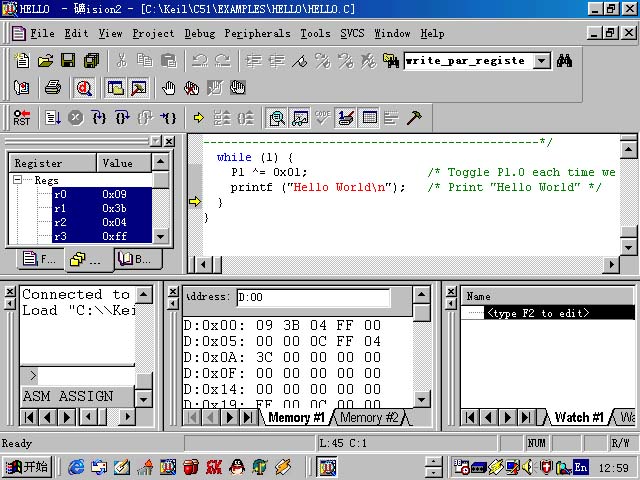Screen dimensions: 640x480
Task: Click the Copy icon
Action: pyautogui.click(x=144, y=61)
